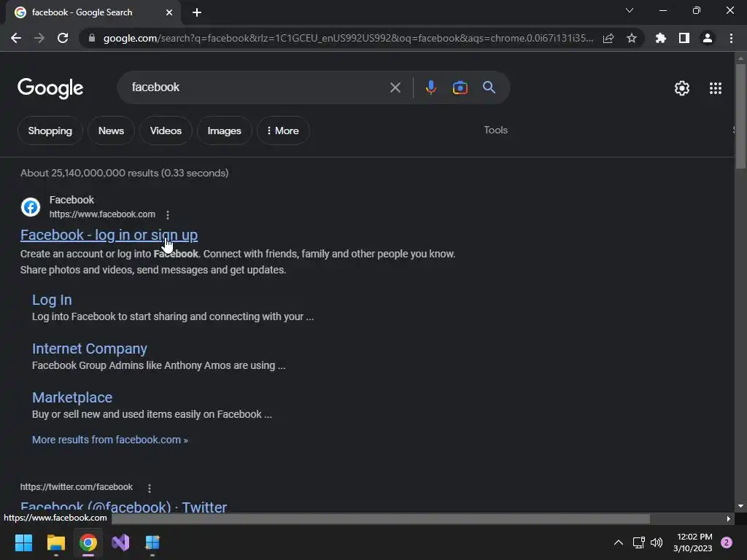747x560 pixels.
Task: Show hidden system tray icons
Action: [x=619, y=542]
